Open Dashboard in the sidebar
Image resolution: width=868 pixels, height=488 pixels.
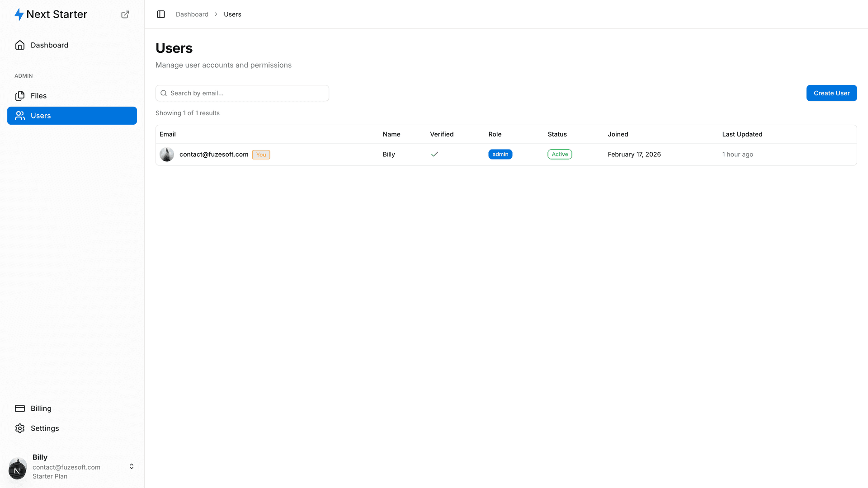(x=72, y=45)
